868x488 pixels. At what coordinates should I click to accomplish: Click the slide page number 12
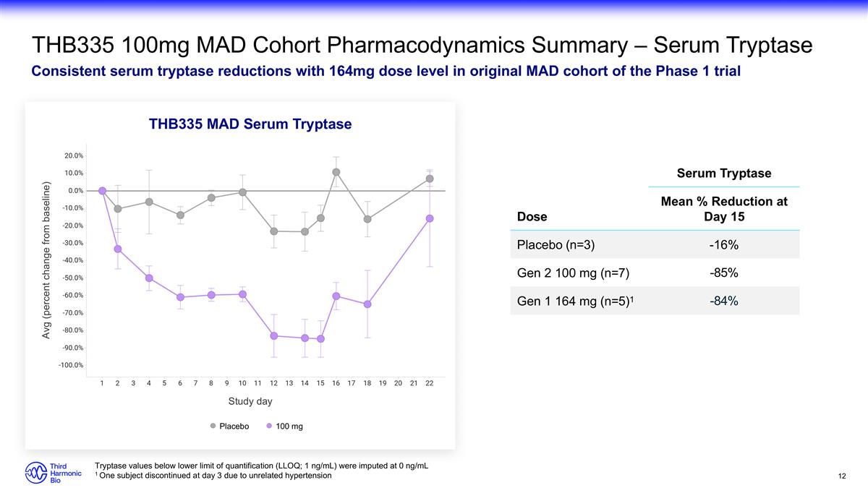click(841, 476)
